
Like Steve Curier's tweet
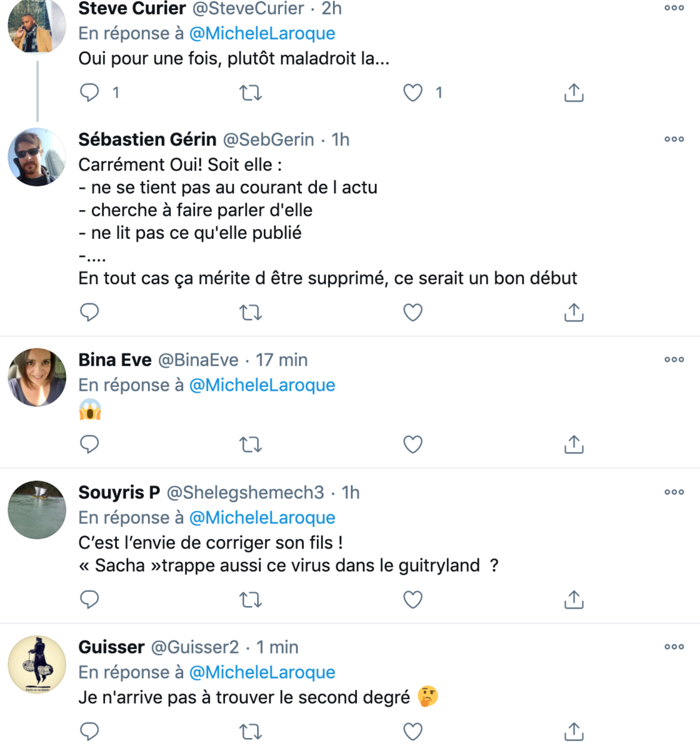412,93
